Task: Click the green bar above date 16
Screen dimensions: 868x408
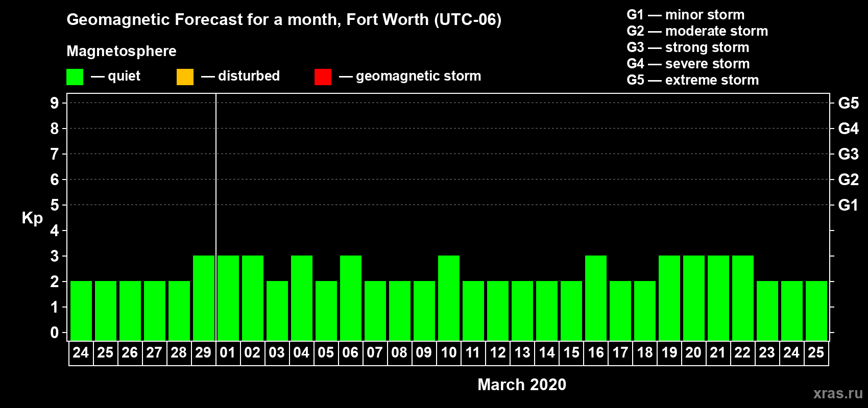Action: pos(596,298)
